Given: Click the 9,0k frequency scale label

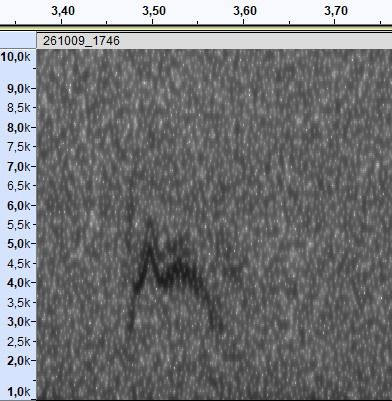Looking at the screenshot, I should tap(19, 89).
